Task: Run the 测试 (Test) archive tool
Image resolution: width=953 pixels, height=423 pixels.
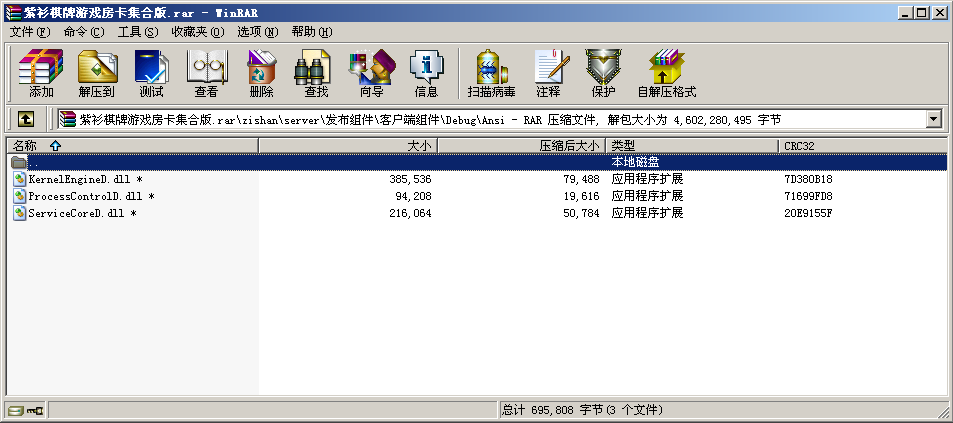Action: click(x=151, y=74)
